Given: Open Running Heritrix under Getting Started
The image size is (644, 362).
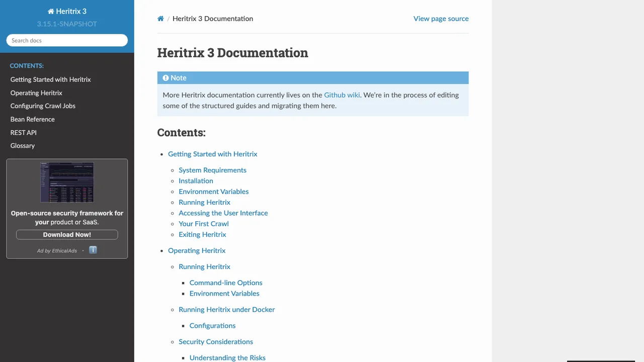Looking at the screenshot, I should [x=204, y=202].
